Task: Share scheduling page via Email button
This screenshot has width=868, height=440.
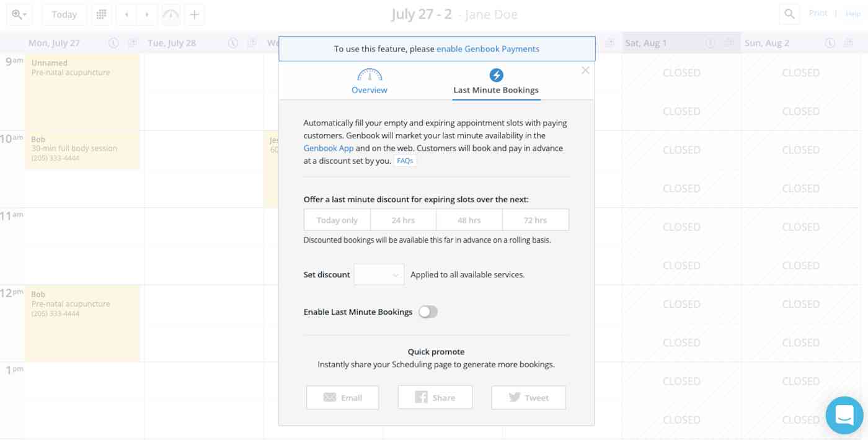Action: [342, 398]
